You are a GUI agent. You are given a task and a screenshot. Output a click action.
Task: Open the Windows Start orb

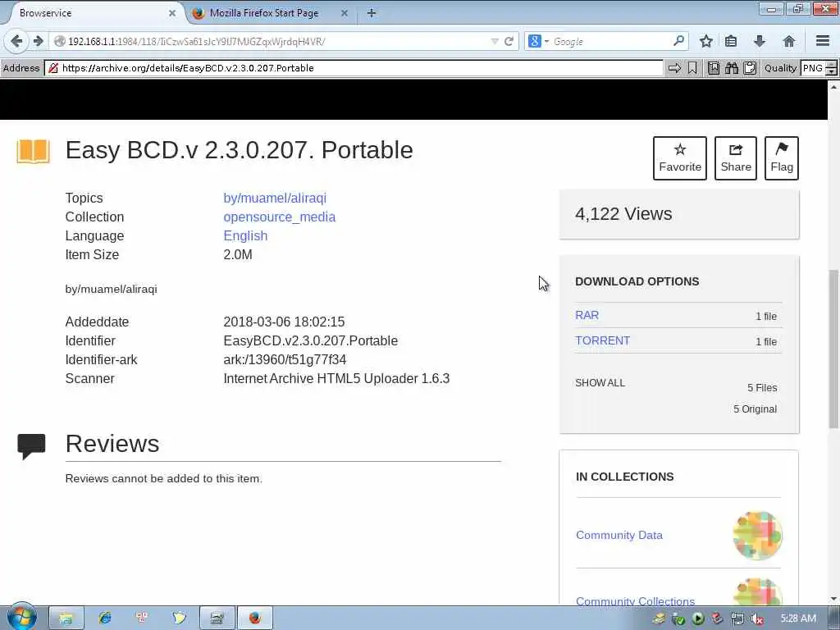click(21, 617)
